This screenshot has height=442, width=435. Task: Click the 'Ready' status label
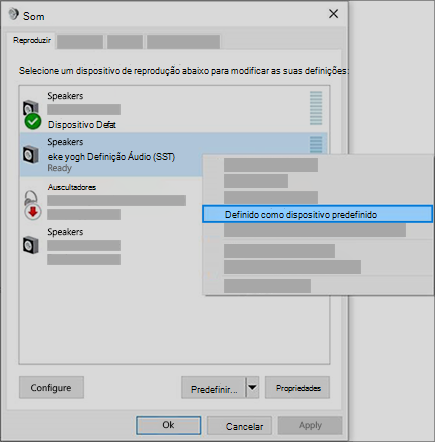60,168
